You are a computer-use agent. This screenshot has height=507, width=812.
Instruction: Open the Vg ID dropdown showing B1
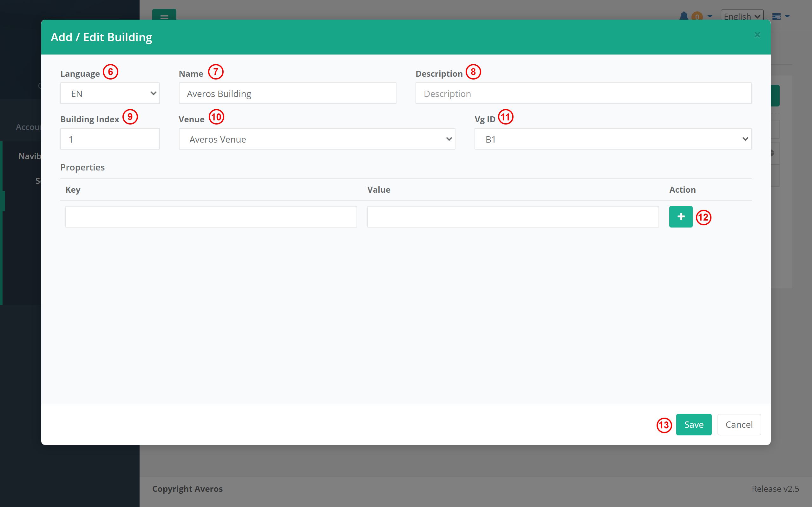(x=612, y=139)
